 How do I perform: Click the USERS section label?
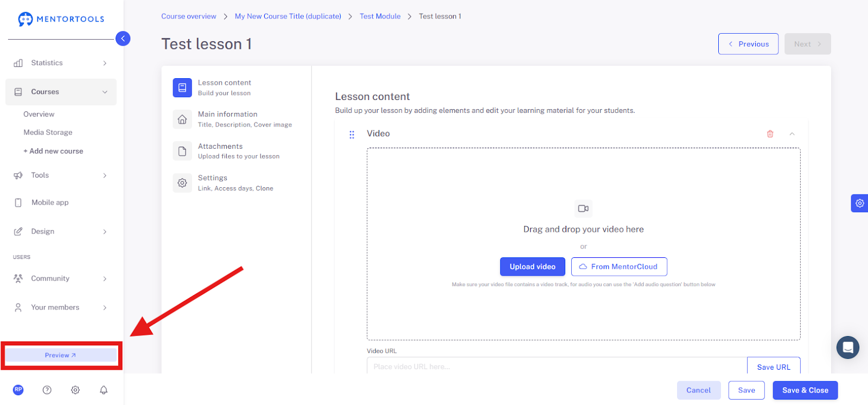(22, 257)
